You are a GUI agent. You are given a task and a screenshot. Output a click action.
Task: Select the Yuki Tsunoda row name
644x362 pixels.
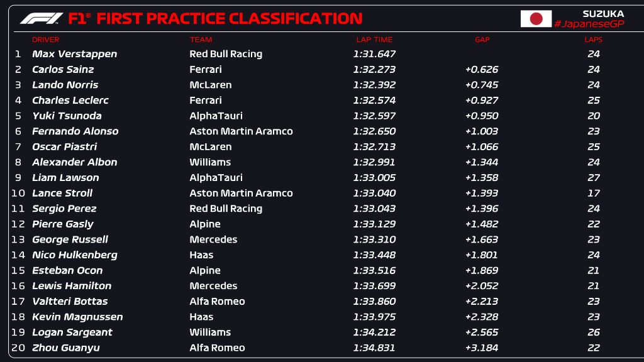point(67,116)
